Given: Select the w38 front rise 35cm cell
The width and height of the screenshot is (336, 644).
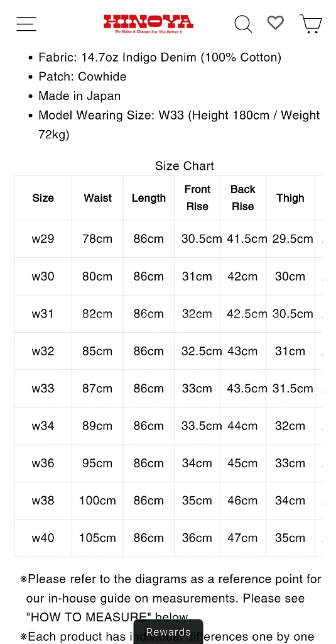Looking at the screenshot, I should tap(197, 500).
